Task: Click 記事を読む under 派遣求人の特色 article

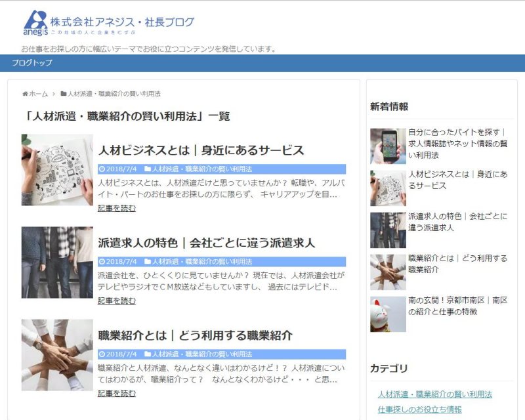Action: coord(117,301)
